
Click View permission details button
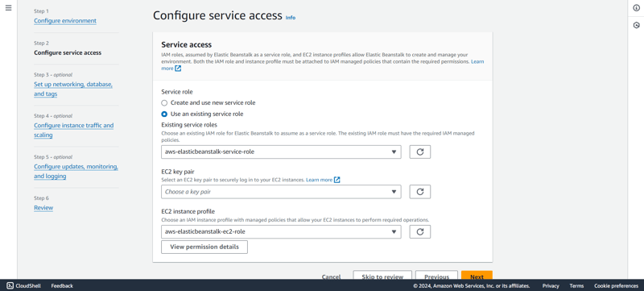pos(204,247)
